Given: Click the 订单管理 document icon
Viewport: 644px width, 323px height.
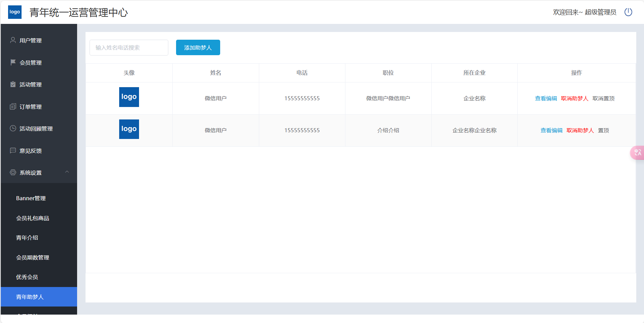Looking at the screenshot, I should click(13, 106).
